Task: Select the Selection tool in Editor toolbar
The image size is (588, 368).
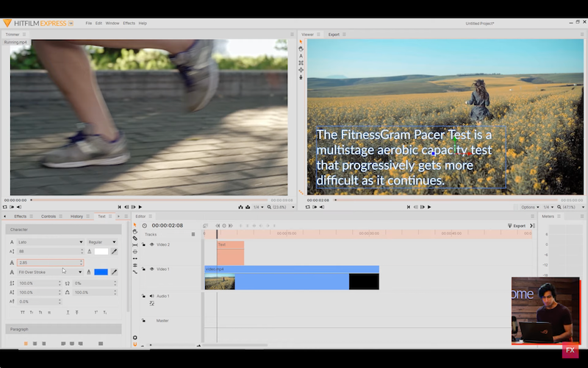Action: click(135, 225)
